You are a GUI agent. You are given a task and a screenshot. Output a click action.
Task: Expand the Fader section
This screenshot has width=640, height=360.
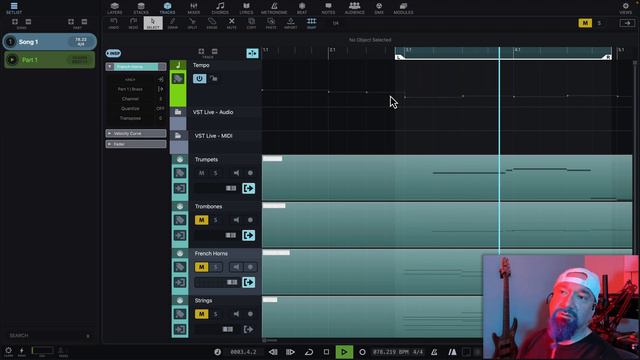pos(109,144)
